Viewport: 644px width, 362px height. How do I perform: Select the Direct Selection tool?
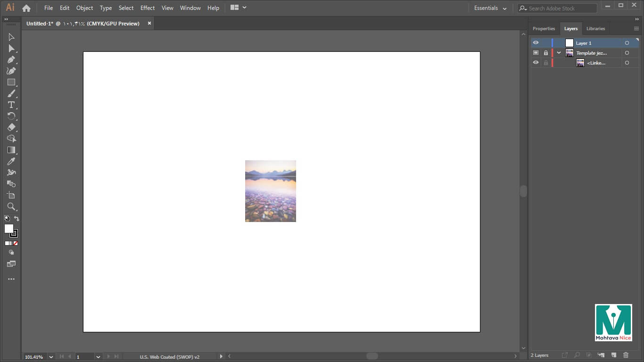(11, 49)
